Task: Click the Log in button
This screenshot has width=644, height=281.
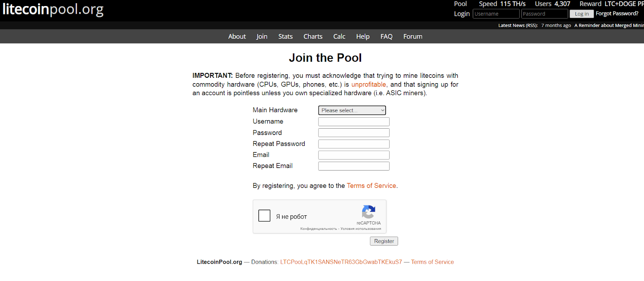Action: 582,14
